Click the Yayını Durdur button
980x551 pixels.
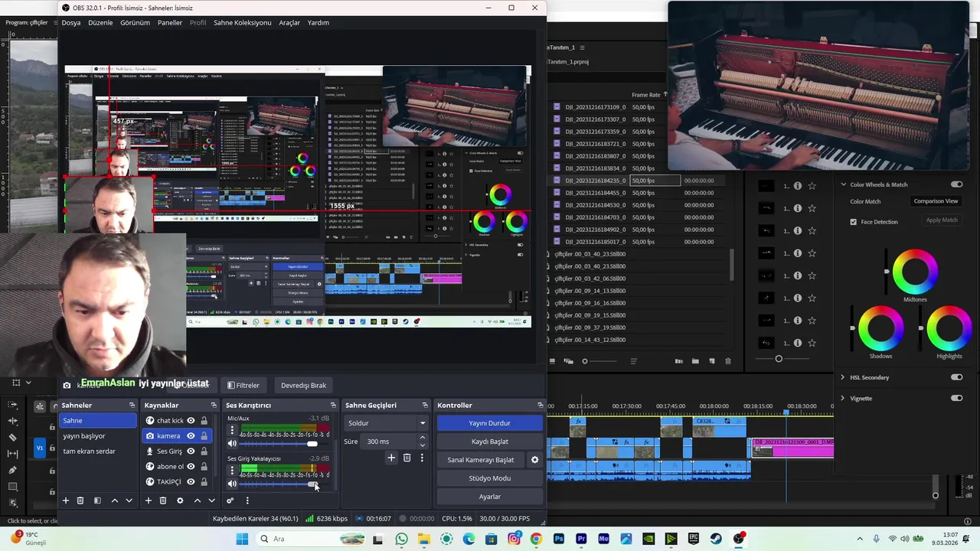click(489, 422)
